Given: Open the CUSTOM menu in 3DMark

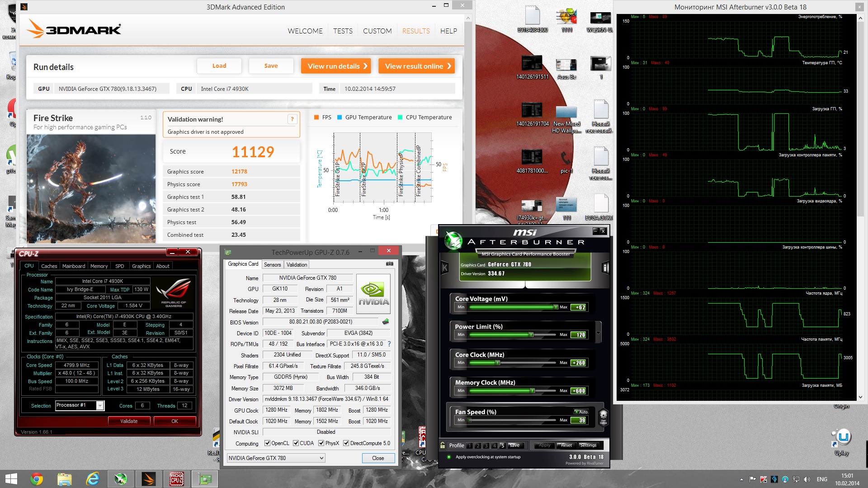Looking at the screenshot, I should pyautogui.click(x=377, y=31).
